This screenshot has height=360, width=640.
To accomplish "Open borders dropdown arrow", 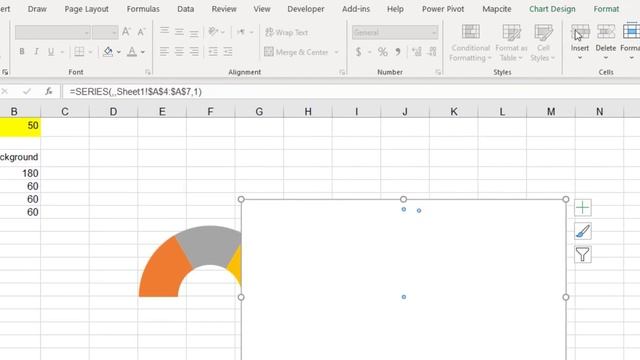I will coord(90,52).
